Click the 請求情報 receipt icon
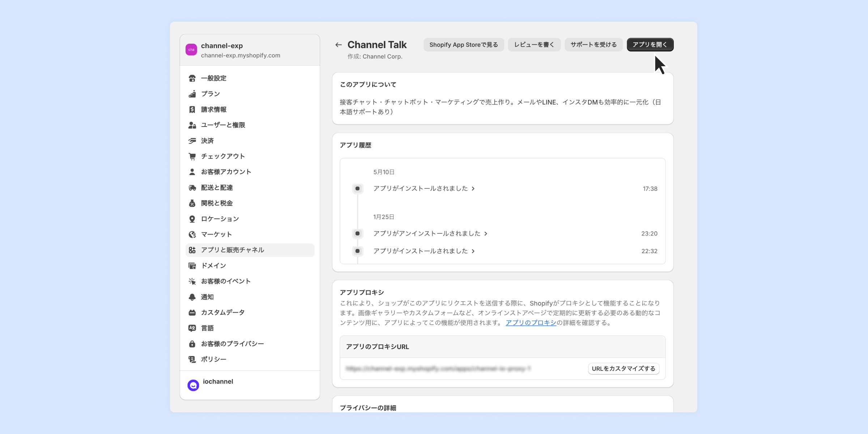 point(192,109)
